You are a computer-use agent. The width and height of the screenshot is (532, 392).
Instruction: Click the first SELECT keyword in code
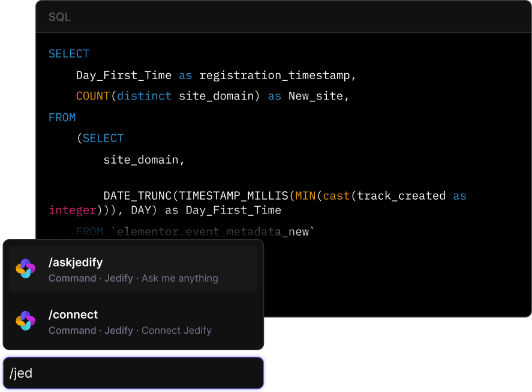point(69,54)
